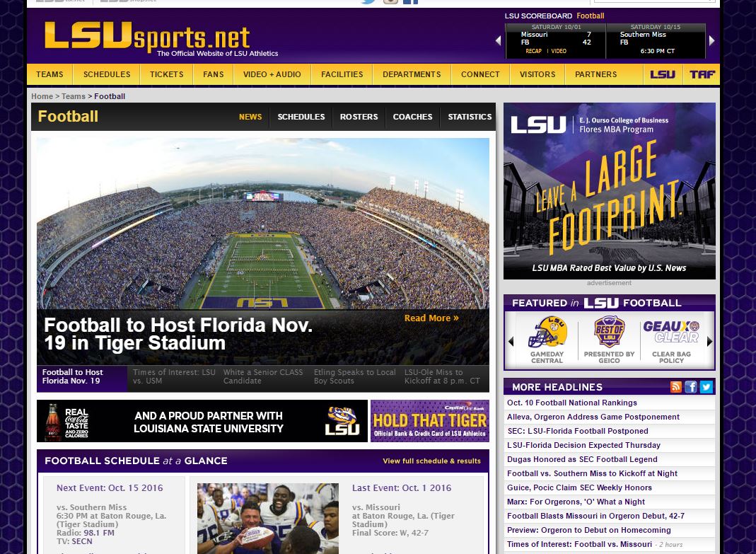The image size is (756, 554).
Task: Click the Home breadcrumb link
Action: point(42,96)
